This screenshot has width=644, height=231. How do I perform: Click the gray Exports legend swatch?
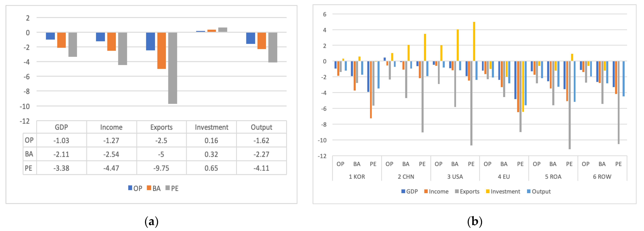tap(457, 191)
